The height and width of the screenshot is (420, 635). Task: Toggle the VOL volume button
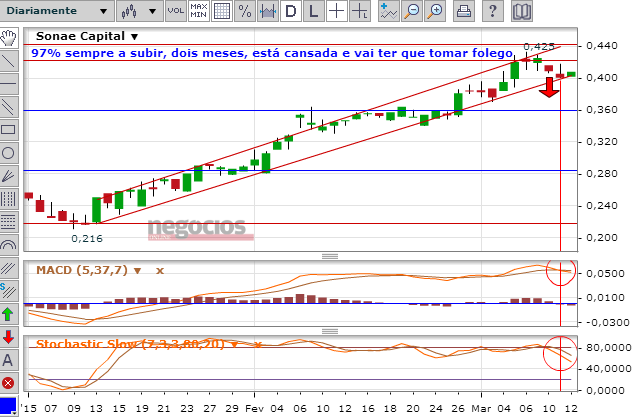[x=175, y=11]
